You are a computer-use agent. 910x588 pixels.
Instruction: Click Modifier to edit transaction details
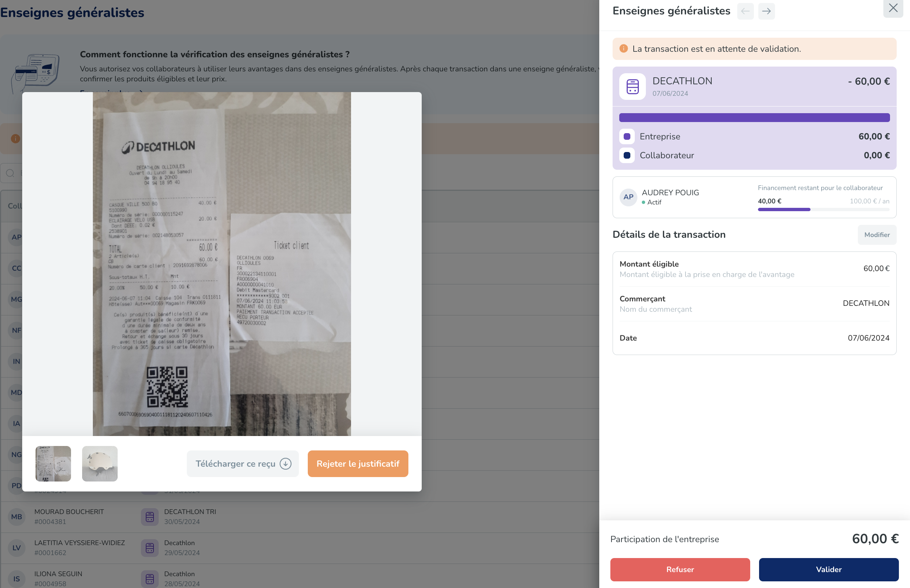point(877,235)
